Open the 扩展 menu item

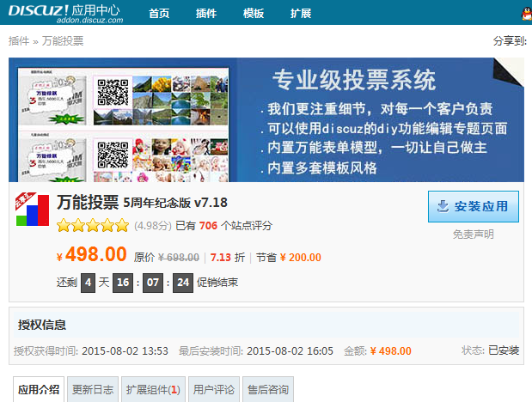point(301,13)
